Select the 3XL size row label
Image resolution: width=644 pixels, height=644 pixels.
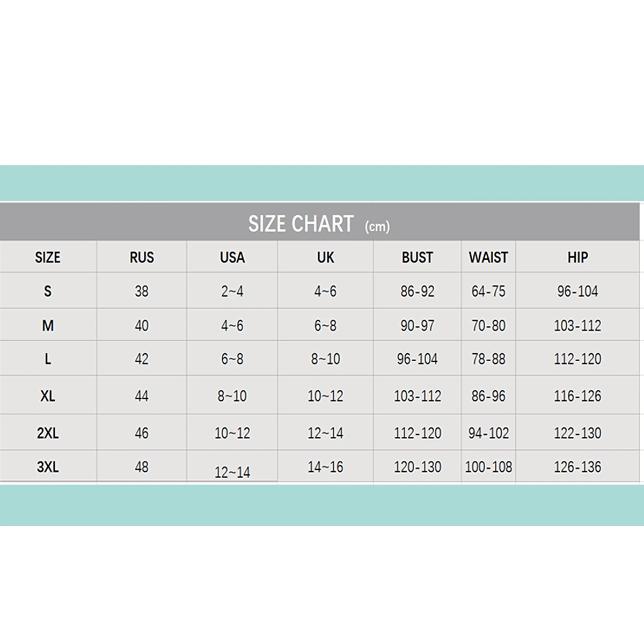click(x=48, y=467)
